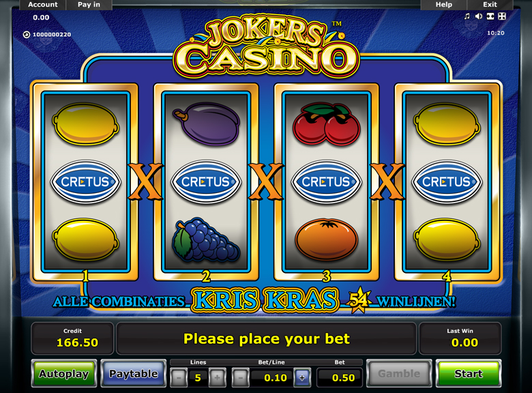Image resolution: width=532 pixels, height=393 pixels.
Task: Increase the number of lines
Action: click(x=218, y=377)
